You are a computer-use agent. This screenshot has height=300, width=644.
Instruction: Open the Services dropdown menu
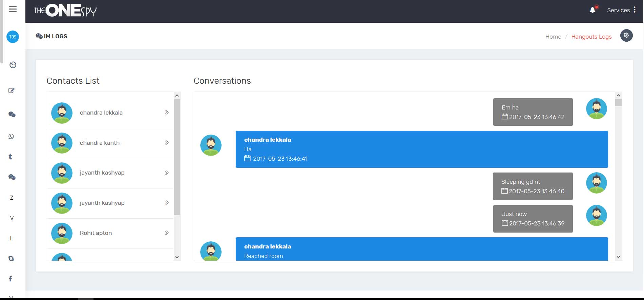(621, 10)
